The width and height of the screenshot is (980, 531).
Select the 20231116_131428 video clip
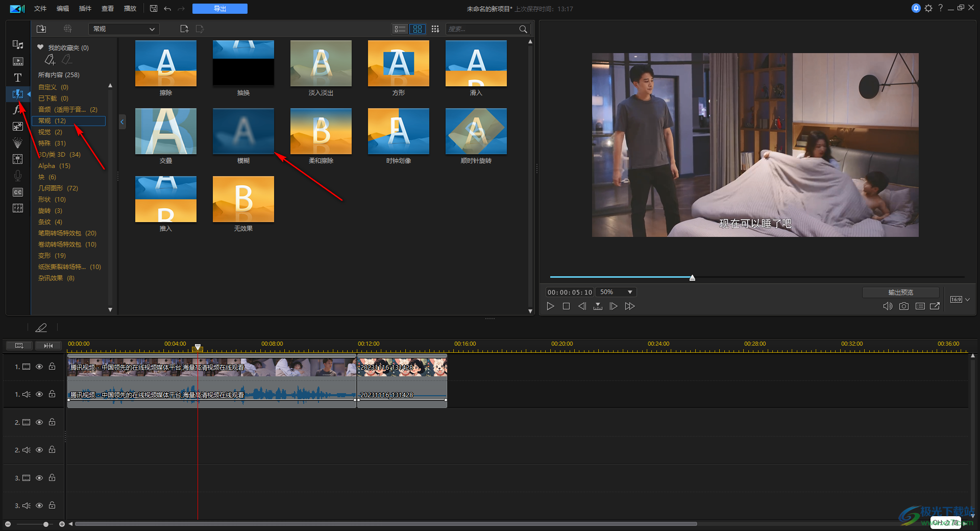402,367
